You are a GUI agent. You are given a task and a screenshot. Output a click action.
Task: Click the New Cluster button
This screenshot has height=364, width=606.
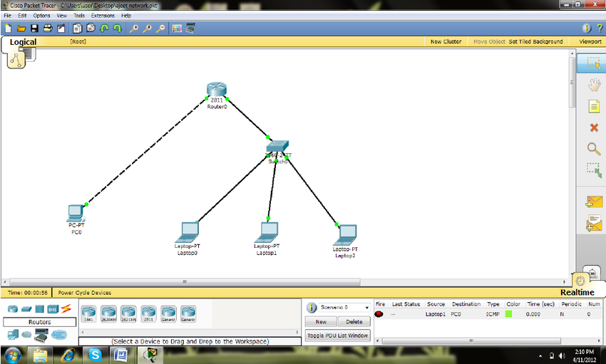coord(446,42)
